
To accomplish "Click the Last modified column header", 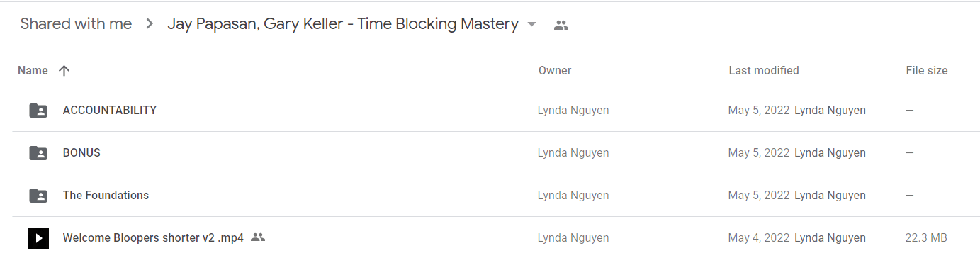I will 764,70.
